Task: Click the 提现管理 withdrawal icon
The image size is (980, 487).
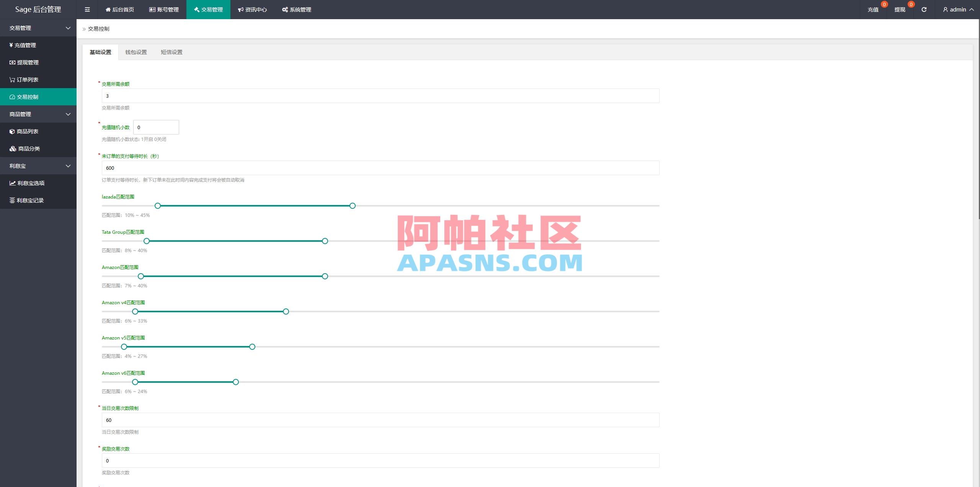Action: pos(11,62)
